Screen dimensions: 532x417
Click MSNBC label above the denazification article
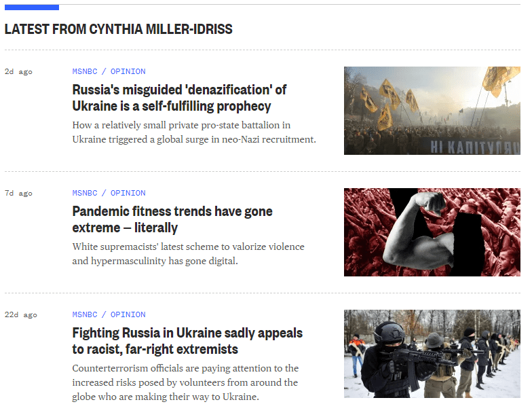(85, 71)
